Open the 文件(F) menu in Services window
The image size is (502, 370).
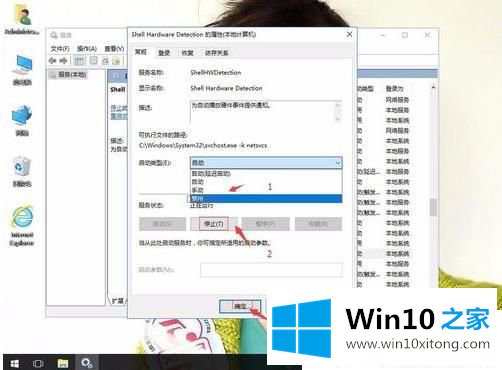point(60,49)
